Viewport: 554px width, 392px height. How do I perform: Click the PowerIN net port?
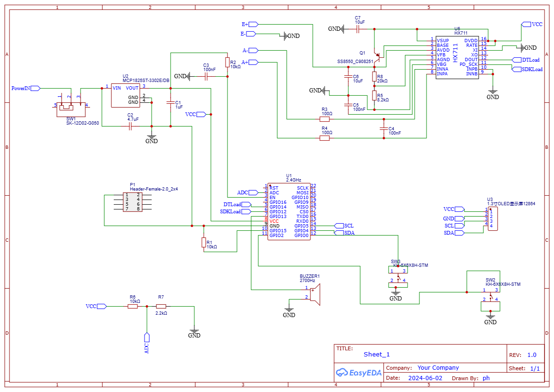pyautogui.click(x=26, y=88)
